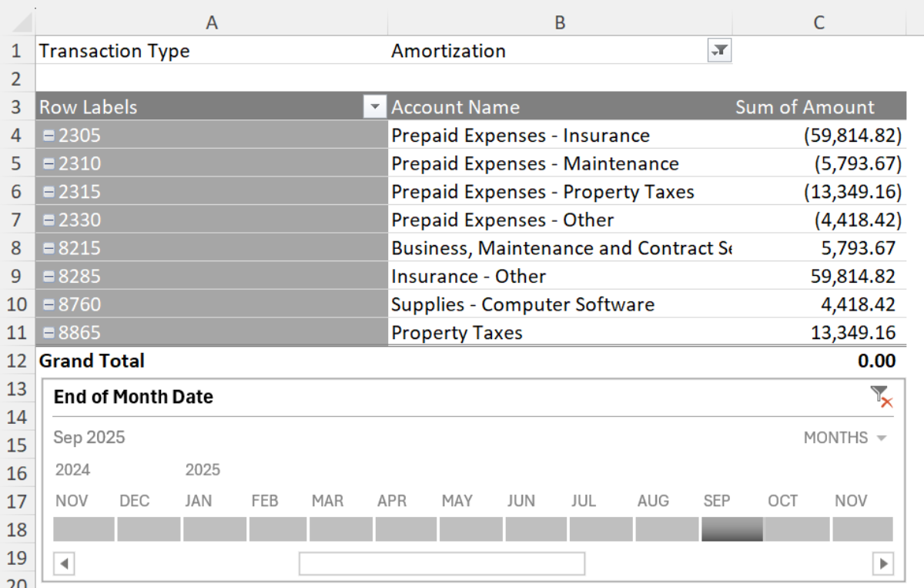Screen dimensions: 924x588
Task: Click the column B header
Action: click(560, 22)
